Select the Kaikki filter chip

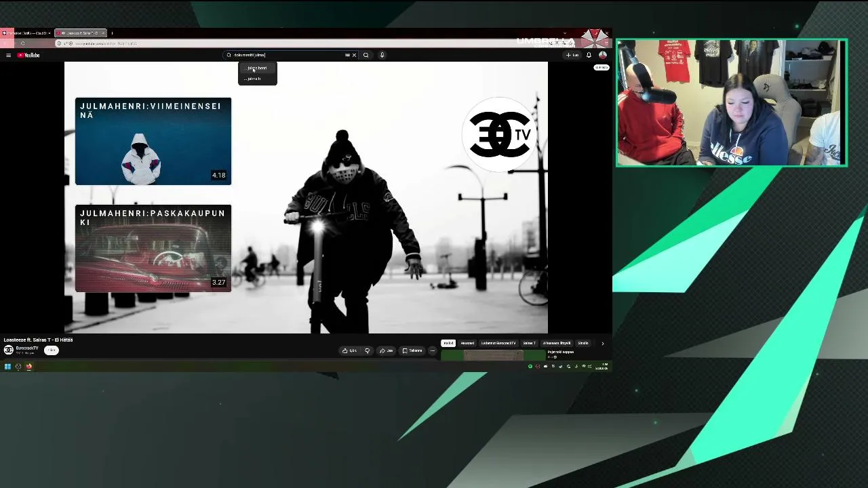[448, 343]
